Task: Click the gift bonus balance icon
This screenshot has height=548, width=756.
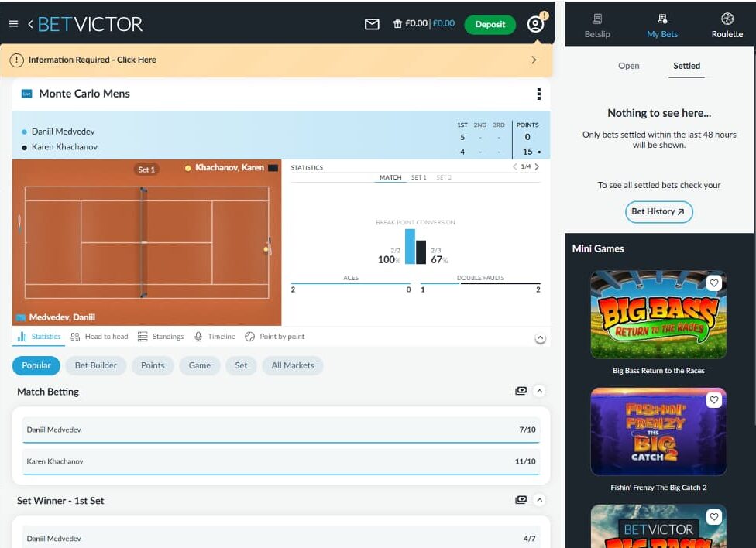Action: [x=397, y=24]
